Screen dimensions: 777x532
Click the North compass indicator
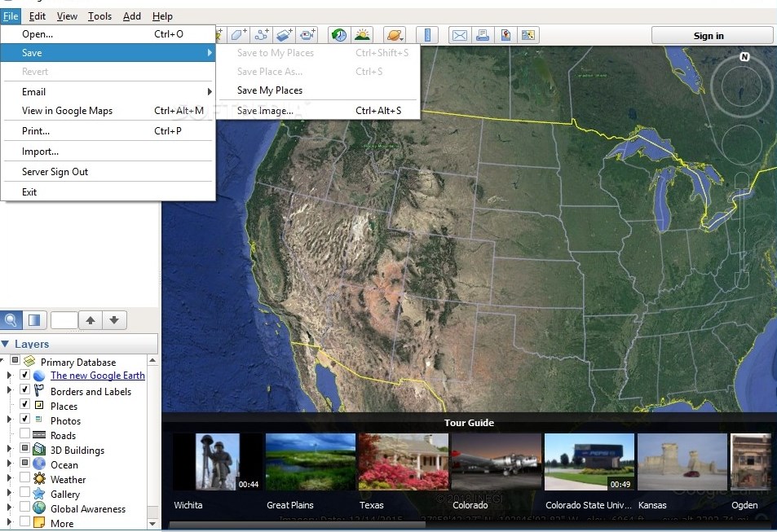pyautogui.click(x=744, y=56)
